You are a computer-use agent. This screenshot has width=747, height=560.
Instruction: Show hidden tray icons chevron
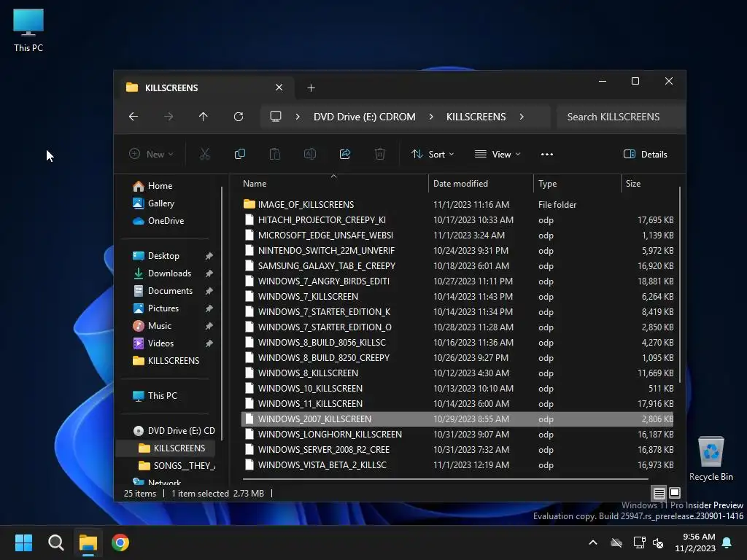593,542
